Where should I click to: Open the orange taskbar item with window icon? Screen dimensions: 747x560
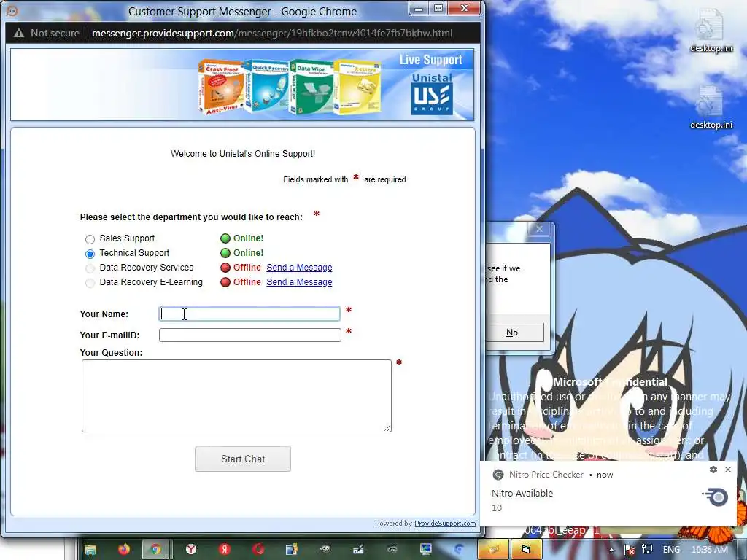tap(526, 550)
